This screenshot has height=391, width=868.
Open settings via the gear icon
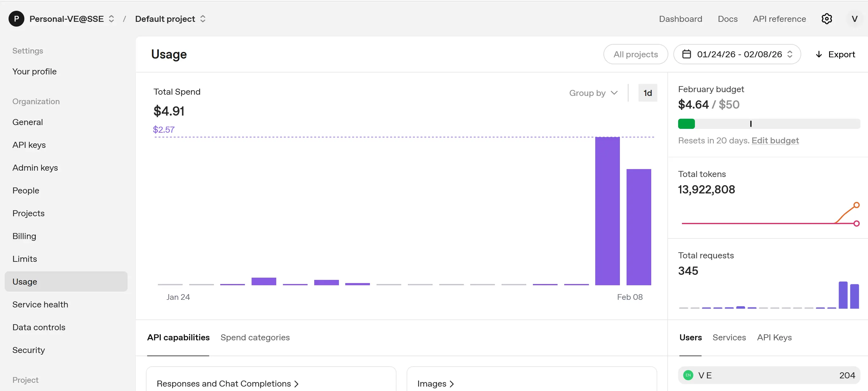tap(826, 19)
